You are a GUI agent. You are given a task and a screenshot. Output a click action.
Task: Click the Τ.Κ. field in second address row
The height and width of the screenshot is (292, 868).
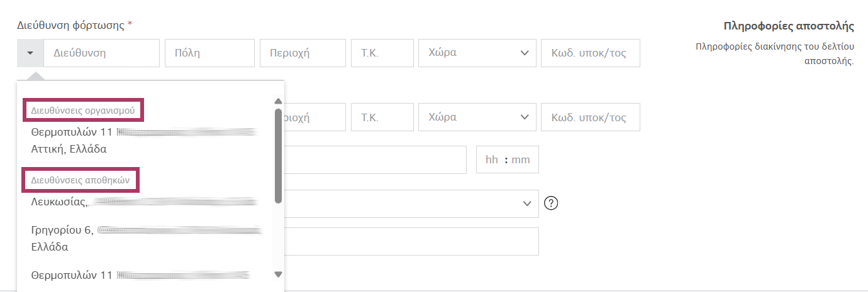click(382, 117)
